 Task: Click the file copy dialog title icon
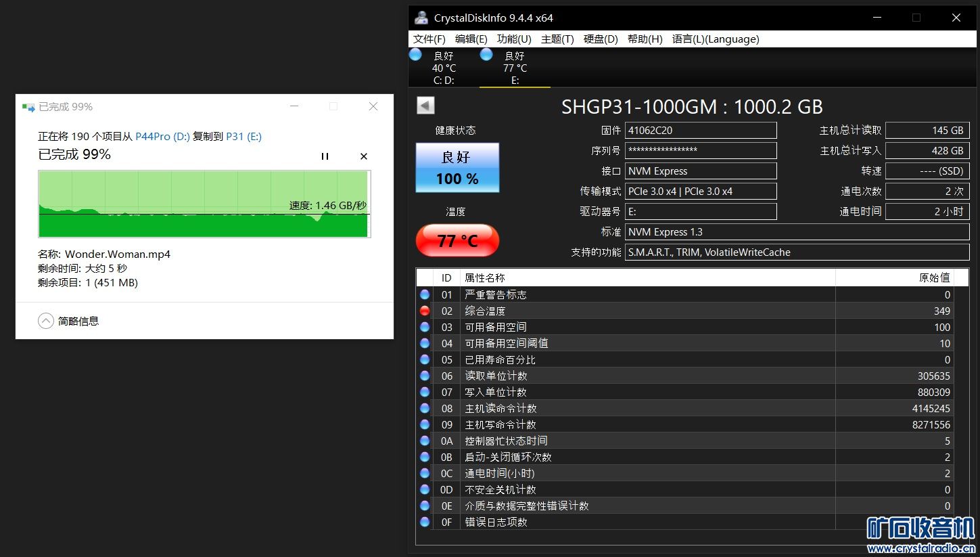point(28,107)
